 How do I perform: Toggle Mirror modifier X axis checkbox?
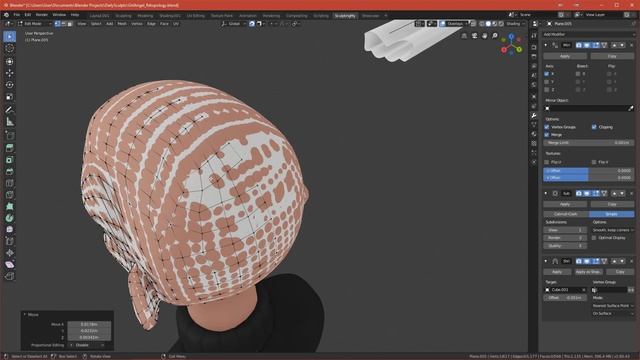point(547,74)
